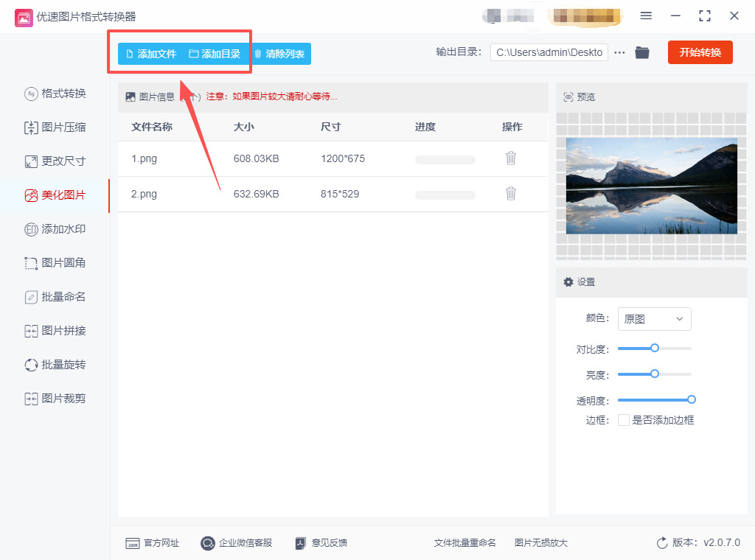Expand the 颜色 dropdown showing 原图
This screenshot has height=560, width=755.
click(654, 319)
